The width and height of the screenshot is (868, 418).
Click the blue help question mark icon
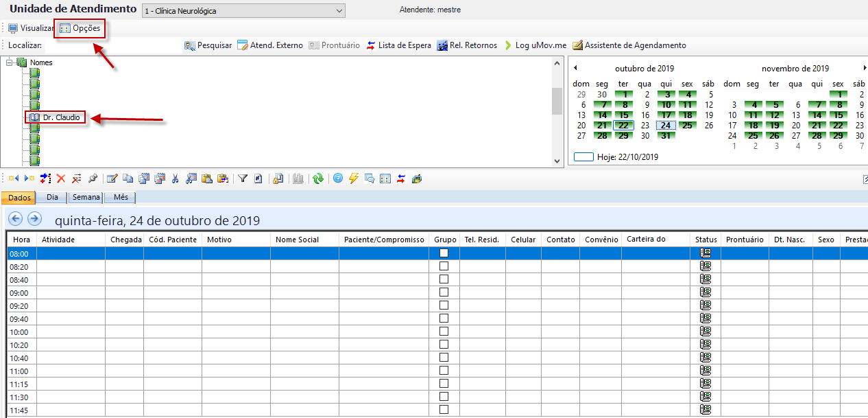pos(338,178)
